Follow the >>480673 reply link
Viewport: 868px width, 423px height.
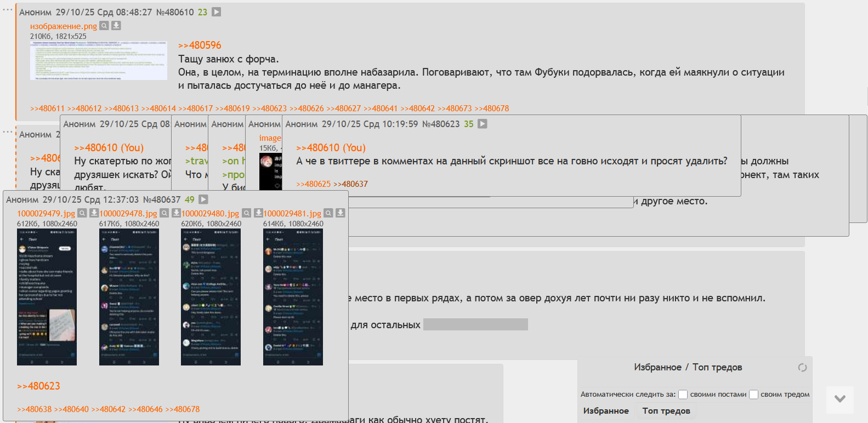[455, 108]
